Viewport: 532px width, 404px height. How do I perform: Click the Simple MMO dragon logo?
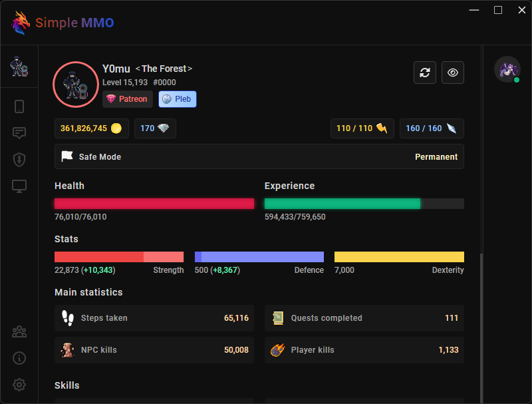tap(21, 22)
